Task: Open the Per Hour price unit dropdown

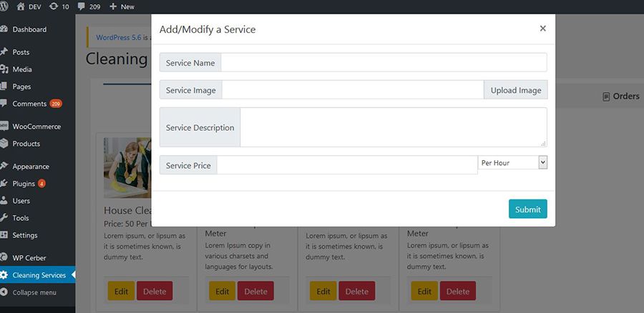Action: [512, 163]
